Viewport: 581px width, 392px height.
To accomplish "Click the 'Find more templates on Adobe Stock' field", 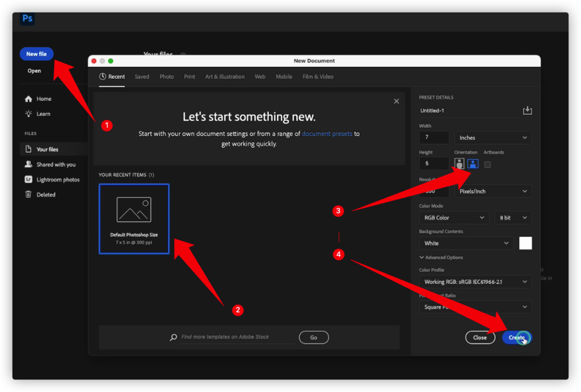I will 237,337.
